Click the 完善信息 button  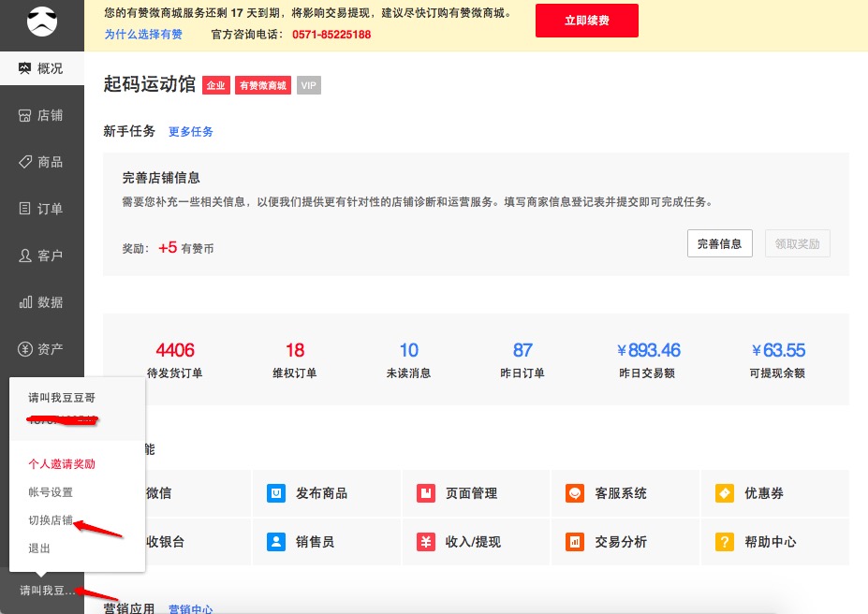(720, 243)
